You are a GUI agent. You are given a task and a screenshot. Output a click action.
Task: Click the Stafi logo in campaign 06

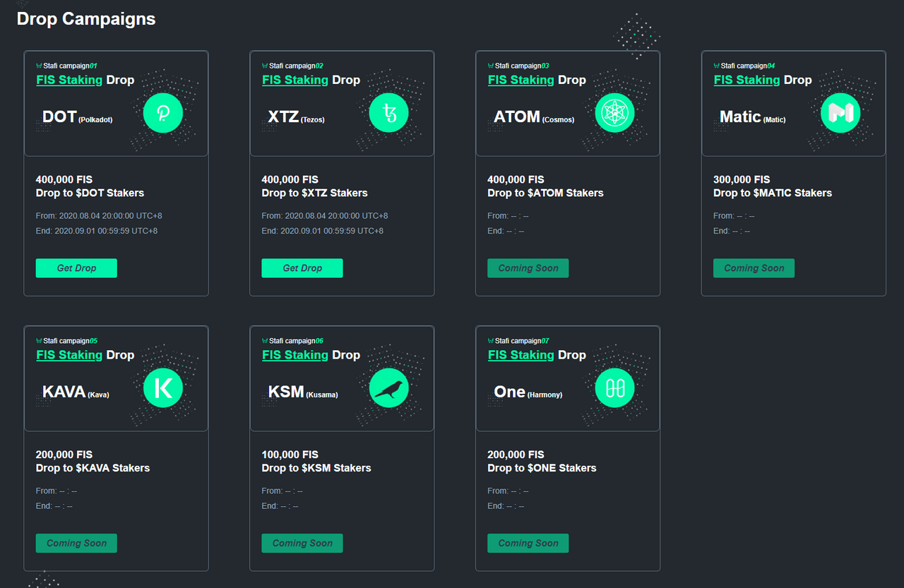click(x=265, y=341)
